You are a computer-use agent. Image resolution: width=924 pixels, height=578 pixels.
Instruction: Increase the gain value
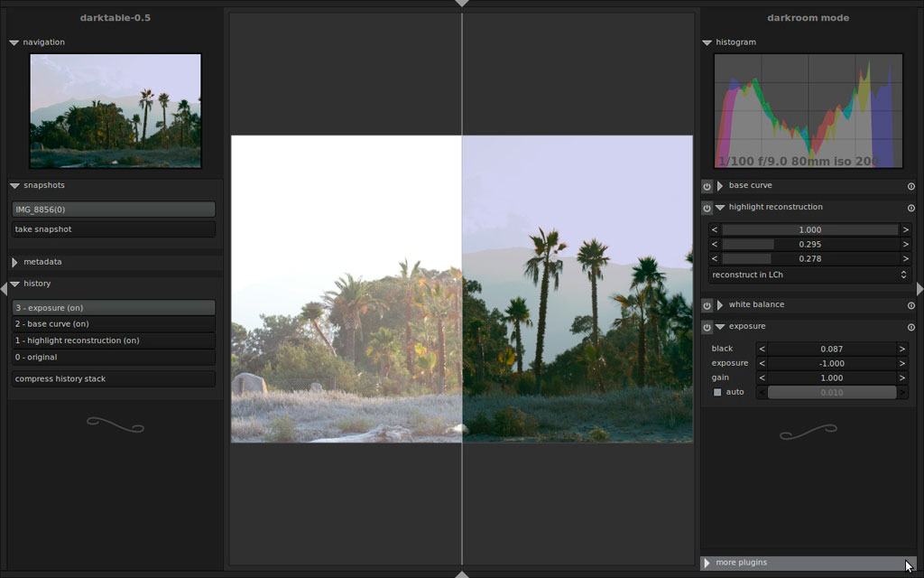pos(902,378)
